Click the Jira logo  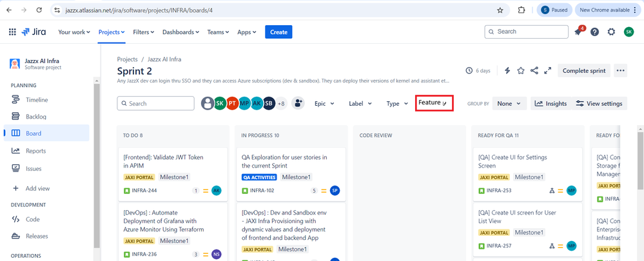pos(34,32)
